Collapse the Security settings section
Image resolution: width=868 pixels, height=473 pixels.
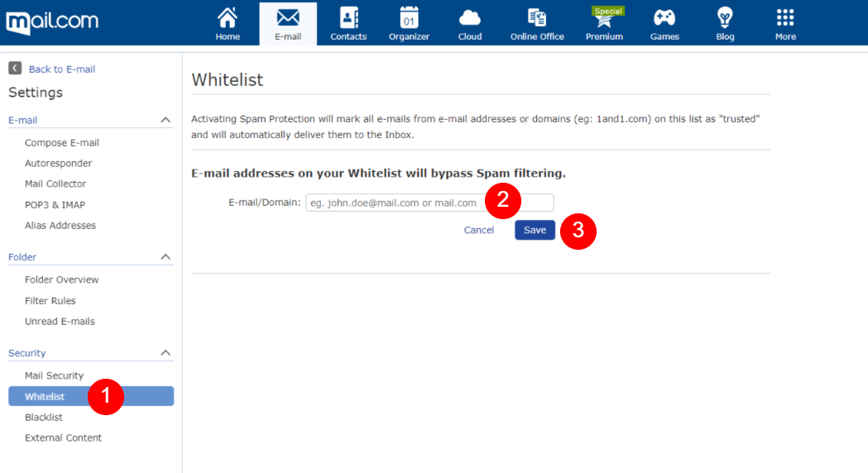(165, 353)
